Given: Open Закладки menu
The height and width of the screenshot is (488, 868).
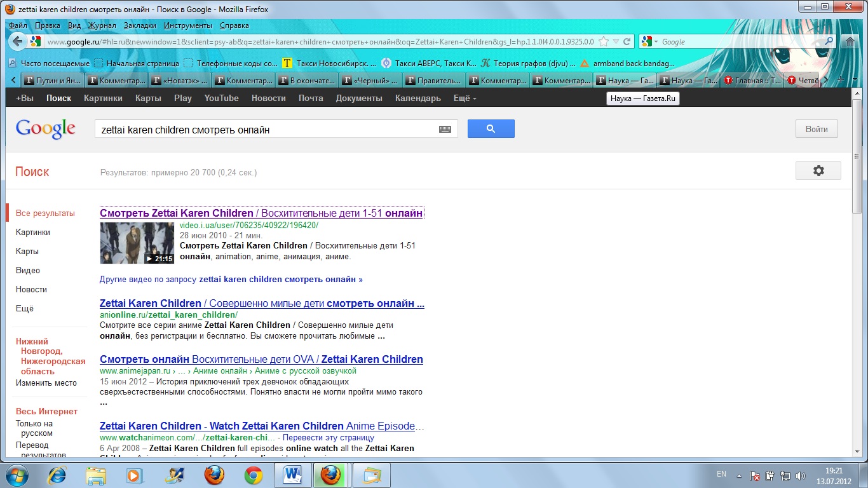Looking at the screenshot, I should (140, 25).
